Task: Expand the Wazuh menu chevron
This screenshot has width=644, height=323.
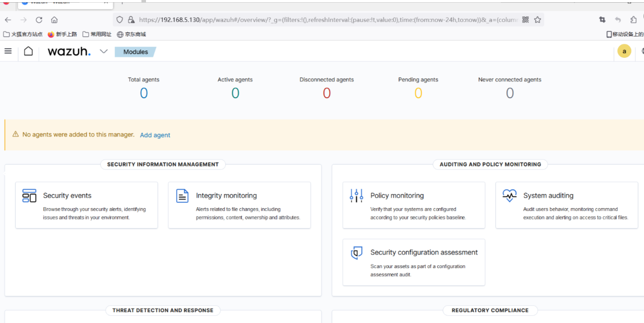Action: pyautogui.click(x=104, y=51)
